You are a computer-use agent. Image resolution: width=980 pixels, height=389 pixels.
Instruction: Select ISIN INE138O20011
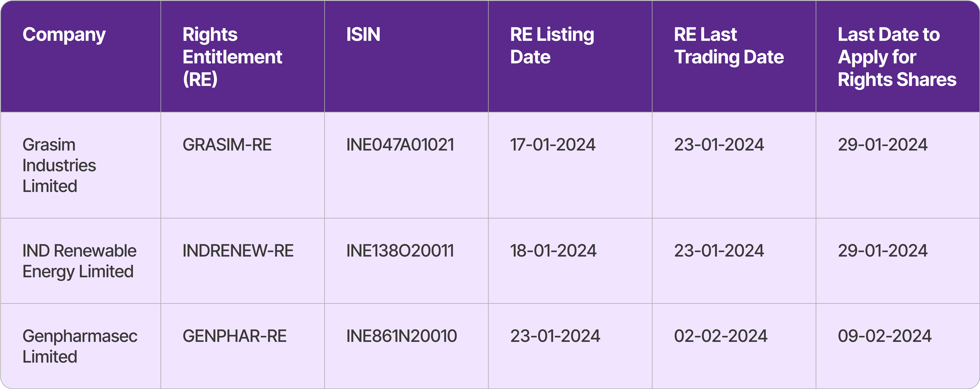pos(400,251)
